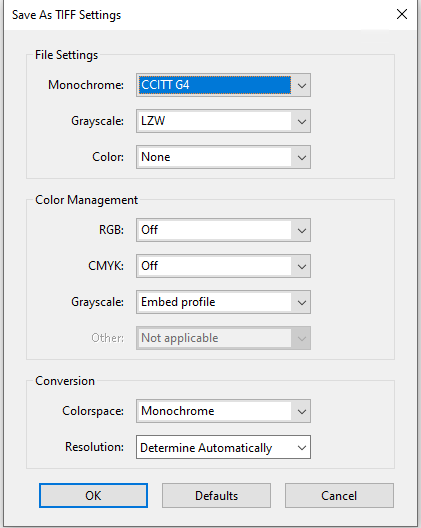Viewport: 421px width, 528px height.
Task: Expand the Embed profile Grayscale dropdown
Action: [x=223, y=302]
